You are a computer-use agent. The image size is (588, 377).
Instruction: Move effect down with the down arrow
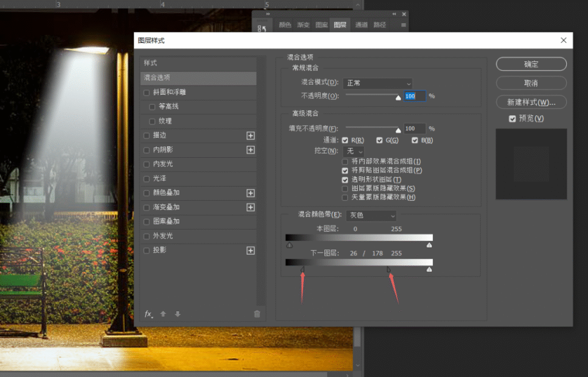(178, 314)
